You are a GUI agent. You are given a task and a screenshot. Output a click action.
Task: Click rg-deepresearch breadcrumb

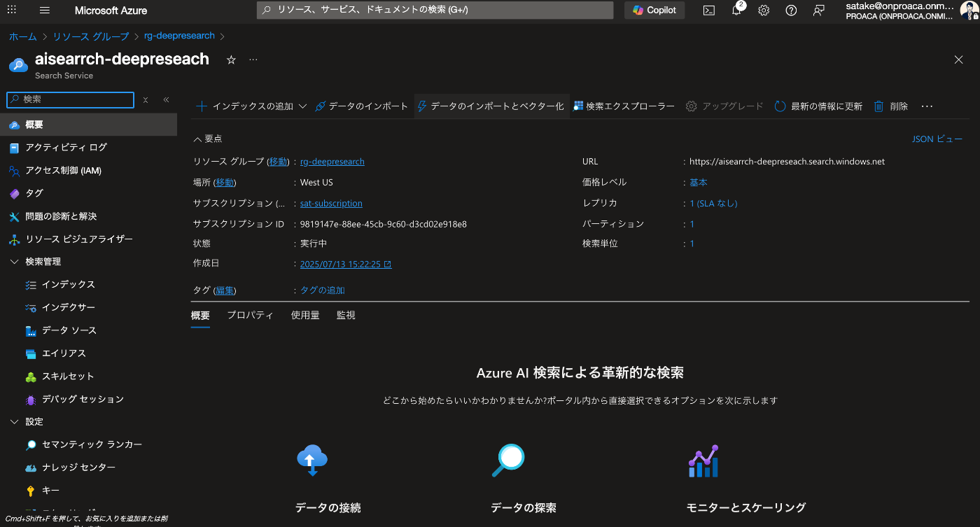click(179, 36)
